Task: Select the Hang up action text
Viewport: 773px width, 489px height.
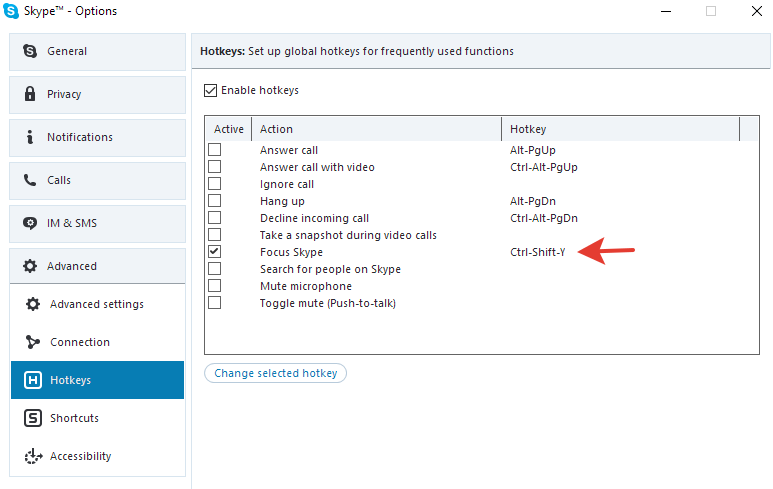Action: click(x=282, y=201)
